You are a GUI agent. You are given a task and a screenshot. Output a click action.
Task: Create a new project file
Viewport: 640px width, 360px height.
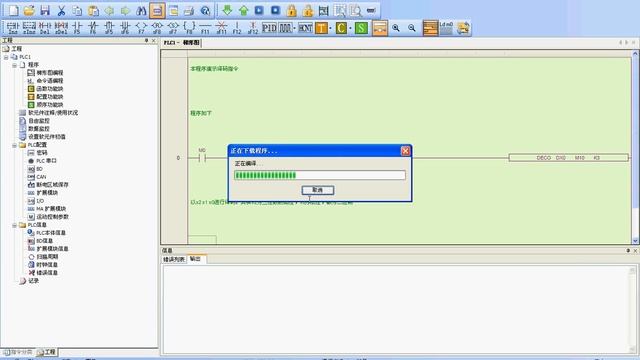[x=13, y=10]
